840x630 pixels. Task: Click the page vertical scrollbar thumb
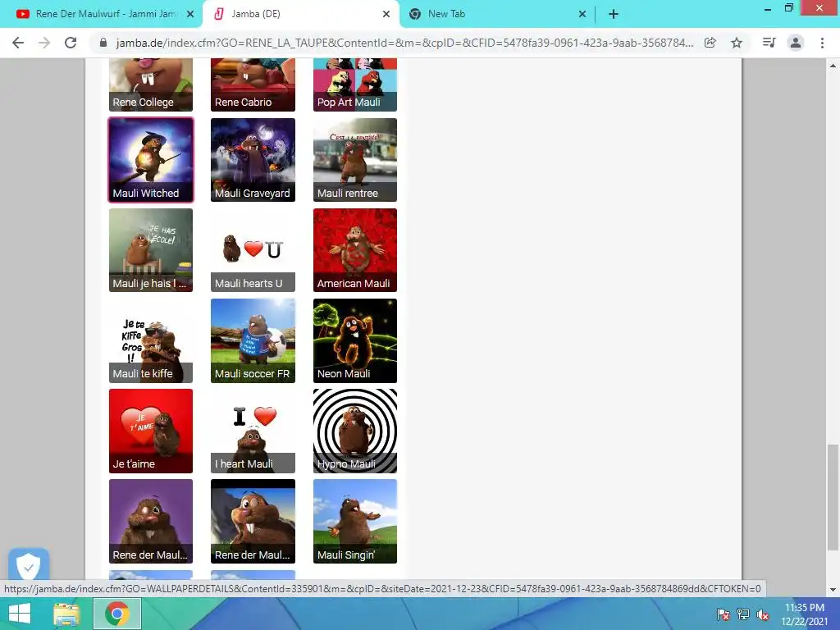click(x=833, y=497)
